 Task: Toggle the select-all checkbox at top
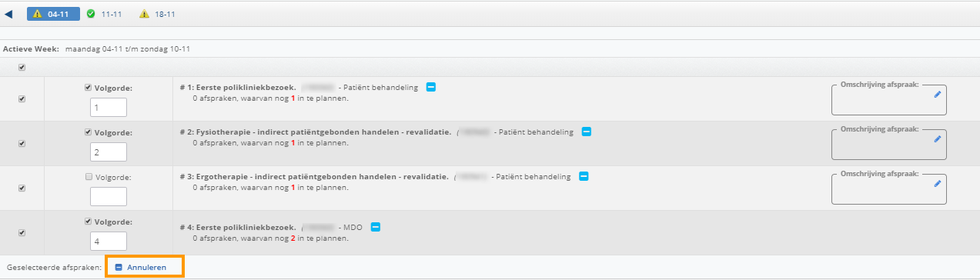[x=22, y=67]
